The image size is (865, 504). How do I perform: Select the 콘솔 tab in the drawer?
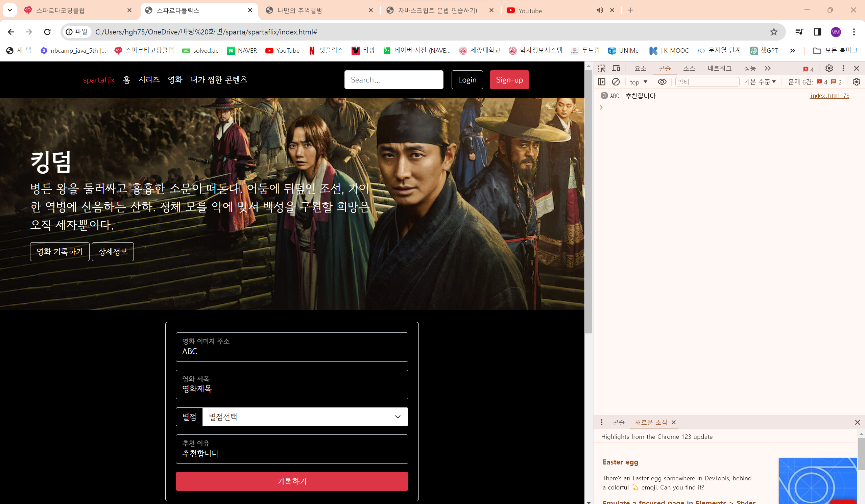pos(619,422)
